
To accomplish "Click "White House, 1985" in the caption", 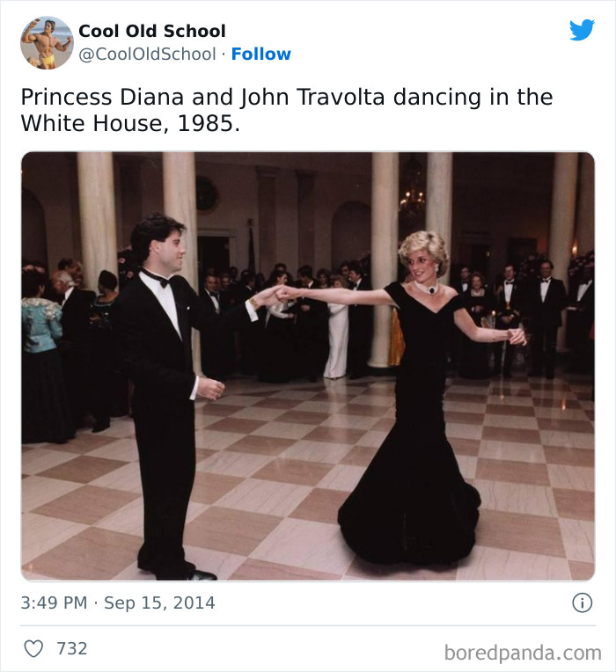I will [x=129, y=123].
